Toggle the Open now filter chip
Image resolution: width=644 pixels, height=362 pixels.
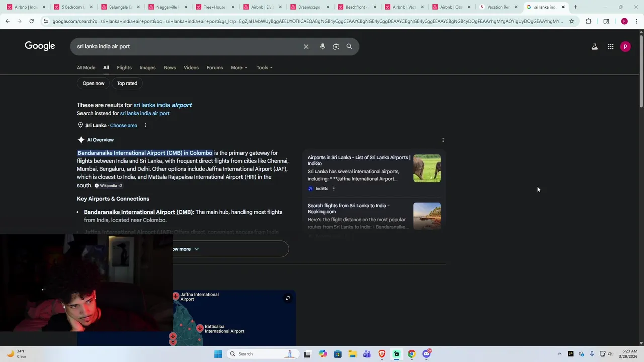93,83
